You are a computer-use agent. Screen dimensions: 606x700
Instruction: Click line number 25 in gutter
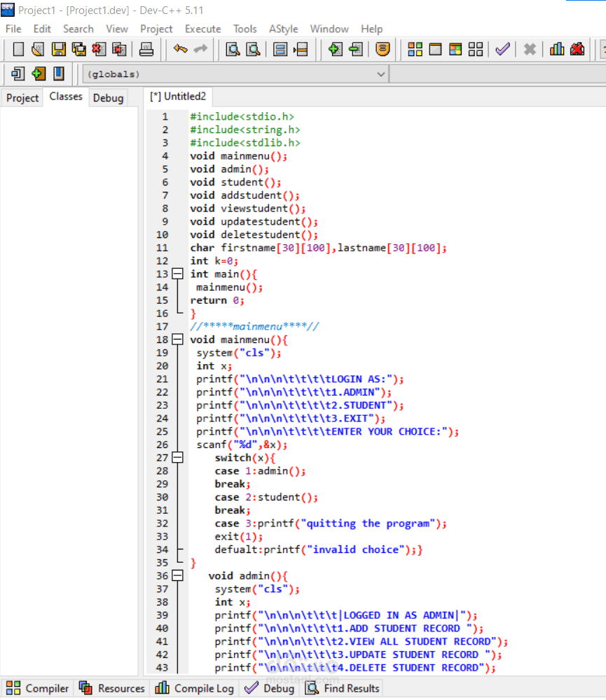(163, 432)
